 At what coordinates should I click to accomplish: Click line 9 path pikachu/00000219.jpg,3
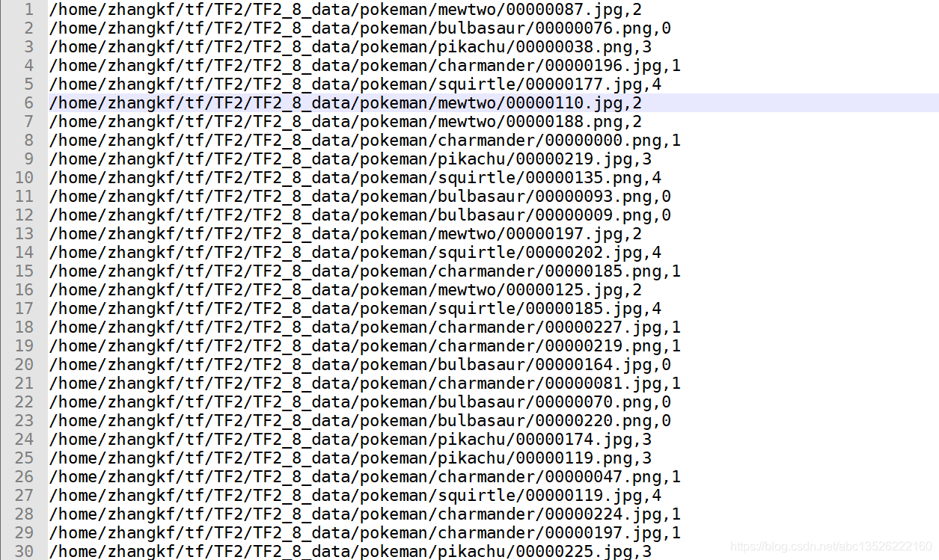[x=350, y=159]
